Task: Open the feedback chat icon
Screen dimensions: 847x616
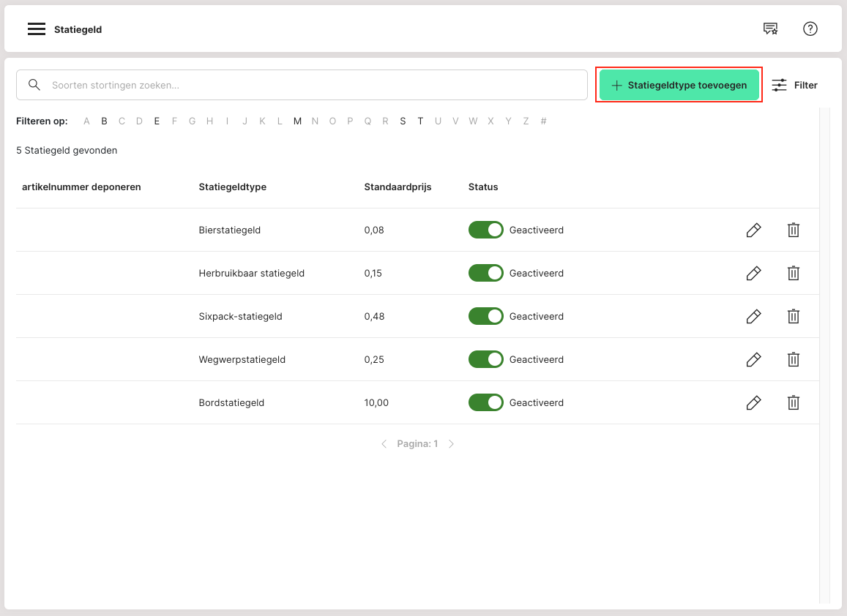Action: (x=770, y=29)
